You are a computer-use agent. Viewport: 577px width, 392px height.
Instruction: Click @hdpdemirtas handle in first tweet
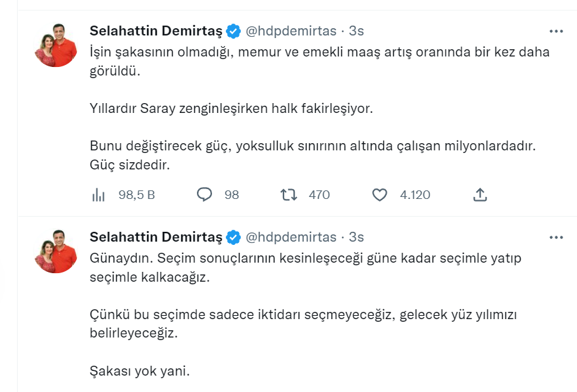290,31
